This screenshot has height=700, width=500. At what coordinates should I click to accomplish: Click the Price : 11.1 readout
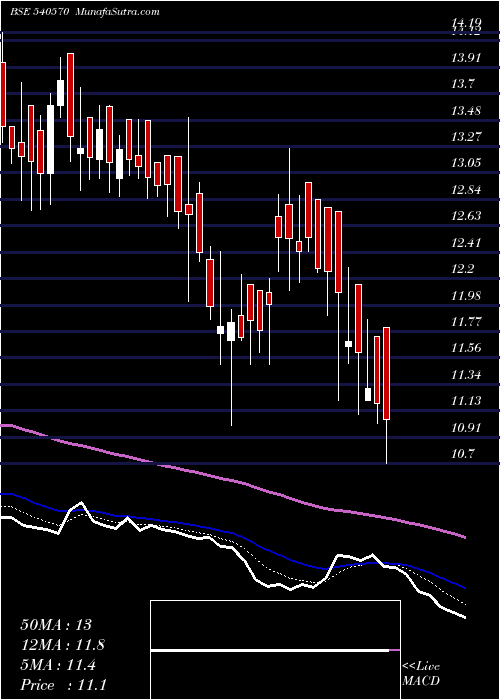tap(63, 685)
